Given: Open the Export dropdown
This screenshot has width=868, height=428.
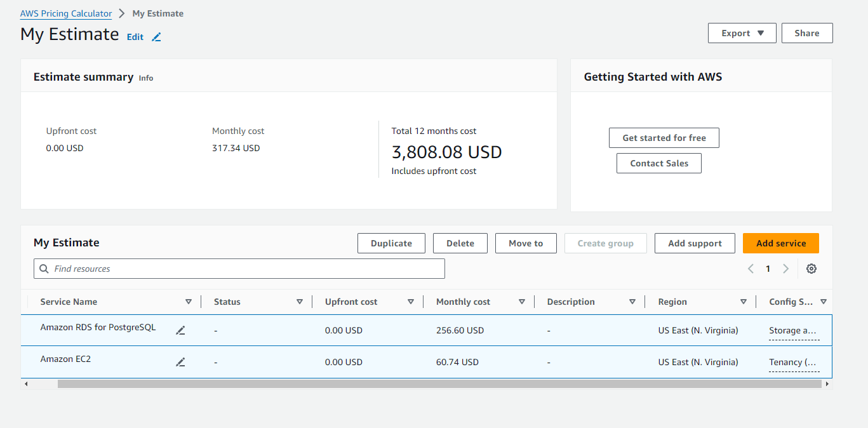Looking at the screenshot, I should 742,33.
